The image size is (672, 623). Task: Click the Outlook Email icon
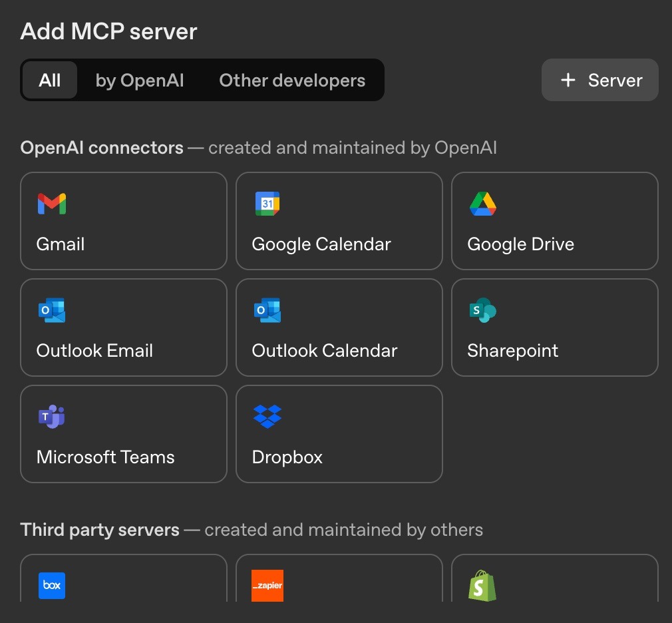pyautogui.click(x=52, y=310)
